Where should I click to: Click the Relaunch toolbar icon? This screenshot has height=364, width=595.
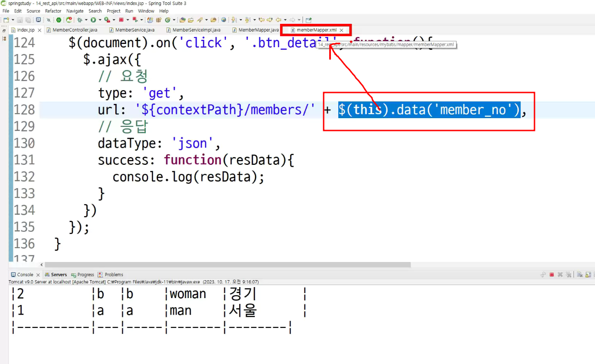click(x=69, y=20)
